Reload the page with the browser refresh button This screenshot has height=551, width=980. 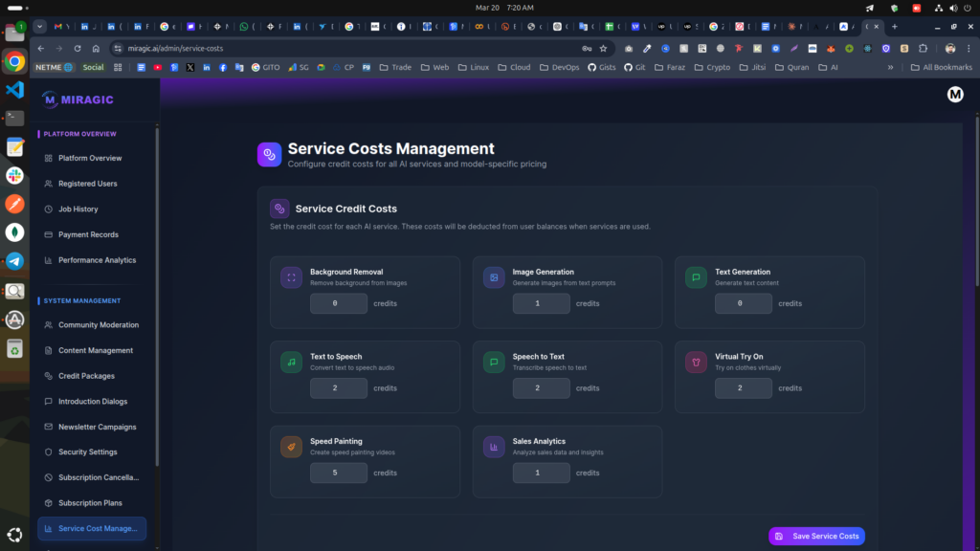tap(78, 48)
